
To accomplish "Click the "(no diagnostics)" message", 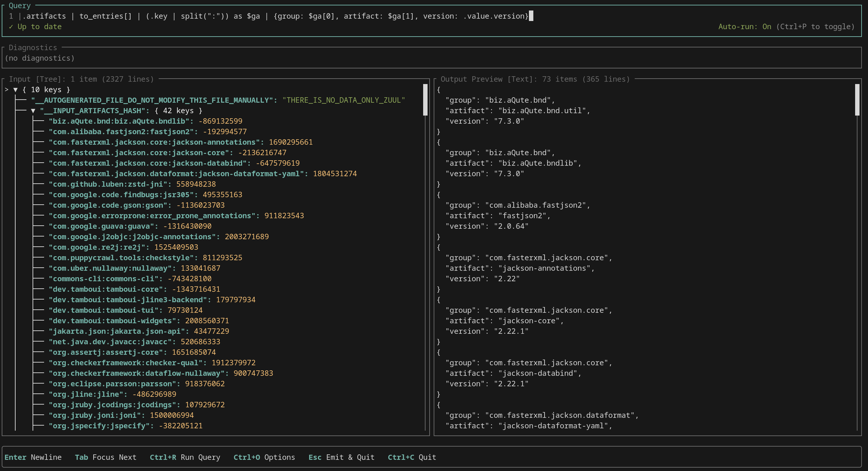I will coord(40,58).
